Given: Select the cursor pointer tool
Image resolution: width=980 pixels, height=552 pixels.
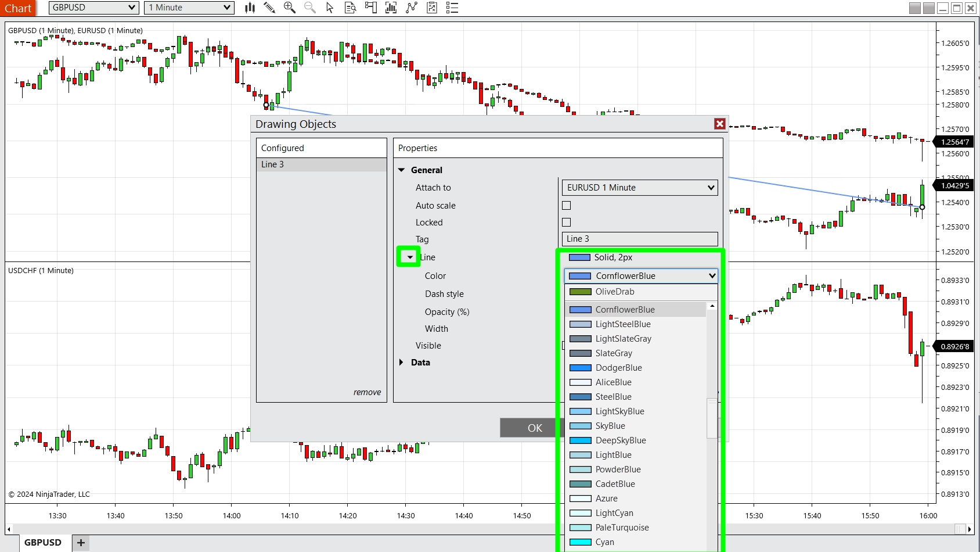Looking at the screenshot, I should pos(330,8).
